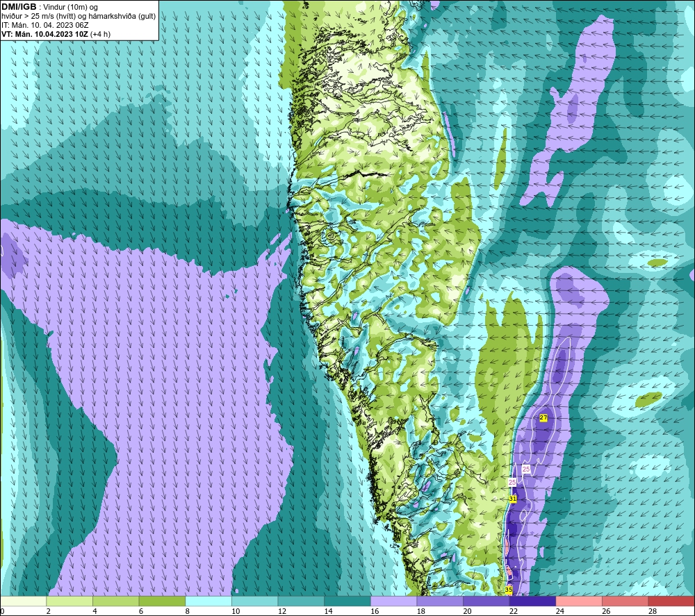
Task: Click the legend scale number "20"
Action: [467, 611]
